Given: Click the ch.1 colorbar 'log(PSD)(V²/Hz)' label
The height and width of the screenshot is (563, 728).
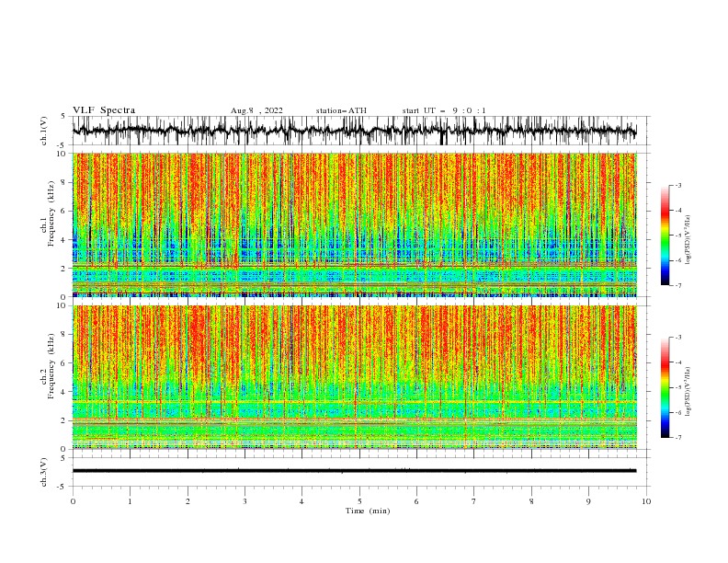Looking at the screenshot, I should (688, 240).
